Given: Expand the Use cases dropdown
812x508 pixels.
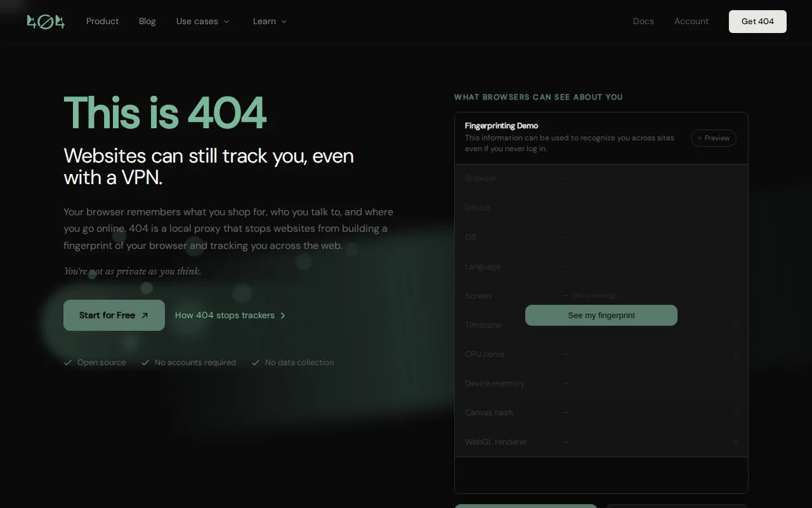Looking at the screenshot, I should coord(203,21).
